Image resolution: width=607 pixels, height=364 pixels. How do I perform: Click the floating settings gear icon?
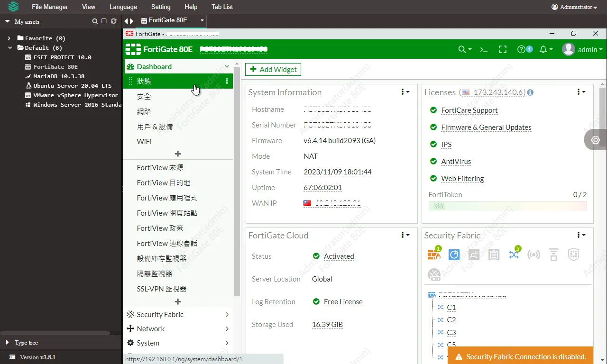click(596, 140)
